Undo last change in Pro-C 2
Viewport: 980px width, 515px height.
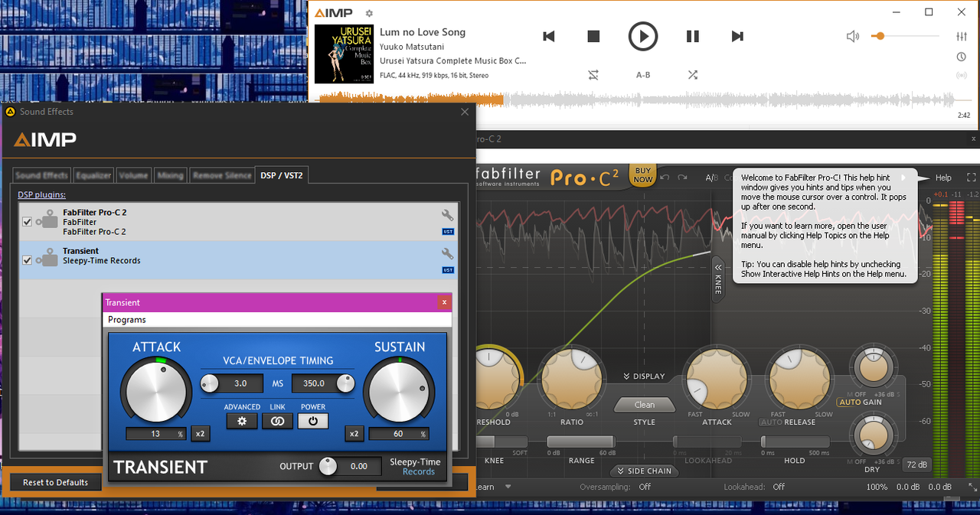point(665,178)
